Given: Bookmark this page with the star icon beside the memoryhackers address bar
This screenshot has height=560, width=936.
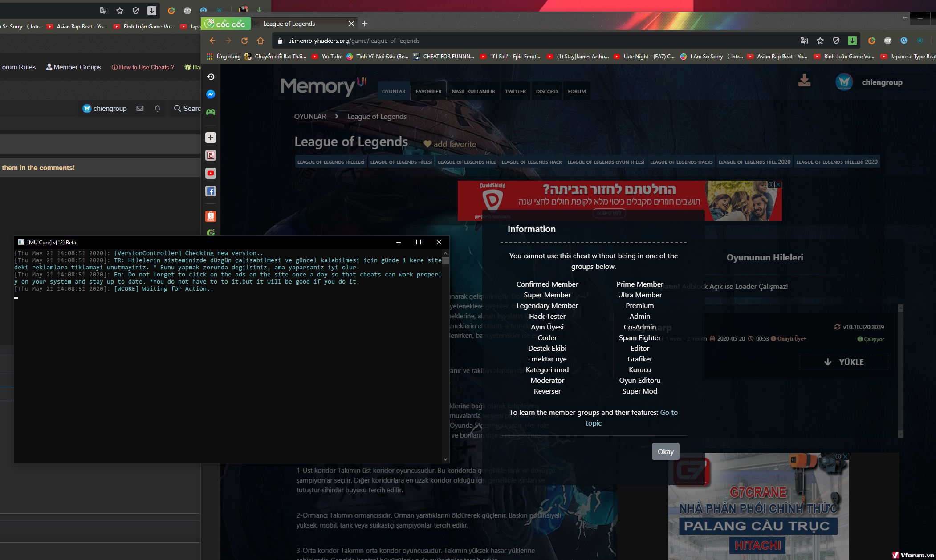Looking at the screenshot, I should pyautogui.click(x=820, y=41).
